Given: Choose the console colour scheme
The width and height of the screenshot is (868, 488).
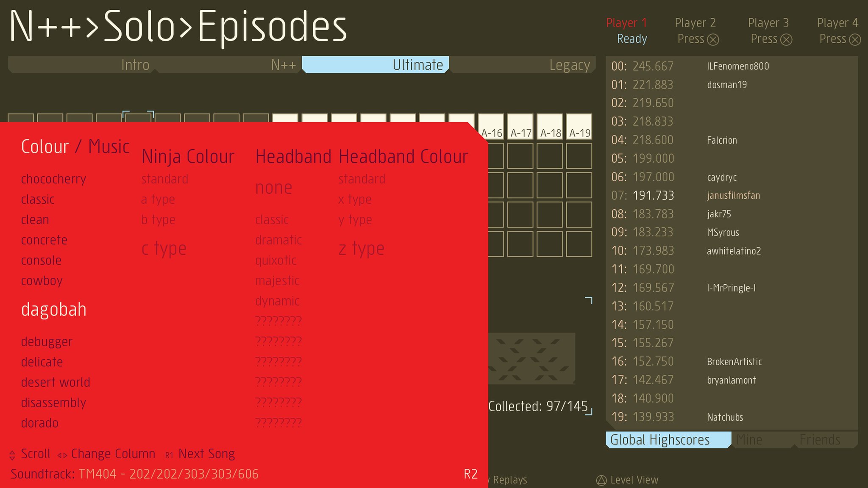Looking at the screenshot, I should (x=41, y=261).
